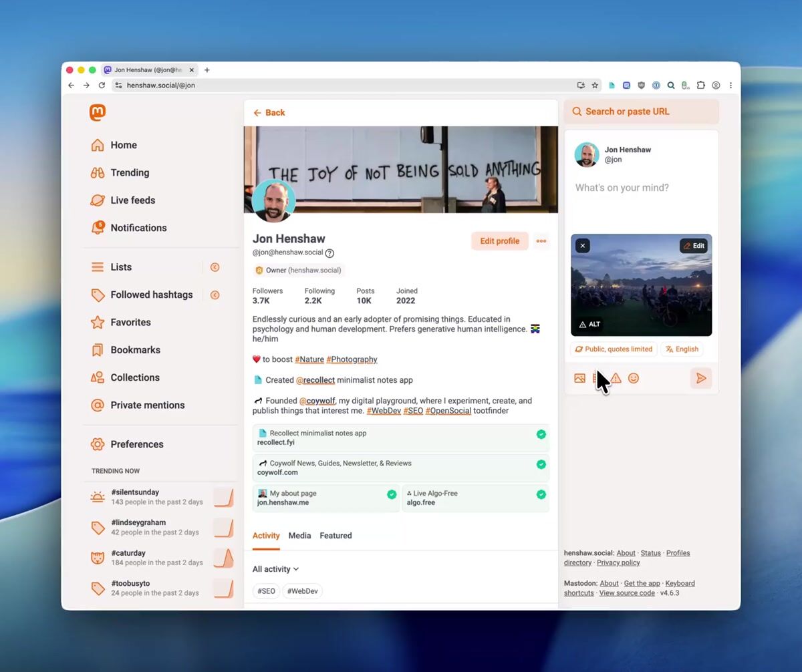
Task: Open the All activity dropdown
Action: click(x=275, y=569)
